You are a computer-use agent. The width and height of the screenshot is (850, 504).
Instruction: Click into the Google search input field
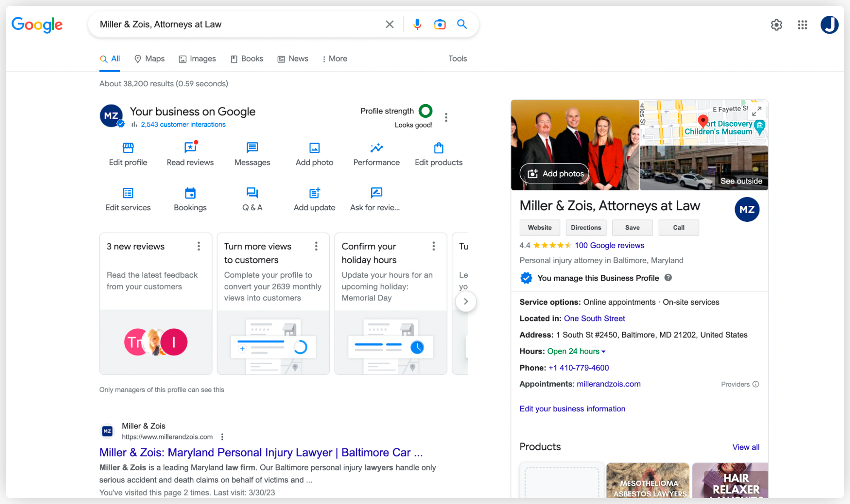click(x=238, y=24)
